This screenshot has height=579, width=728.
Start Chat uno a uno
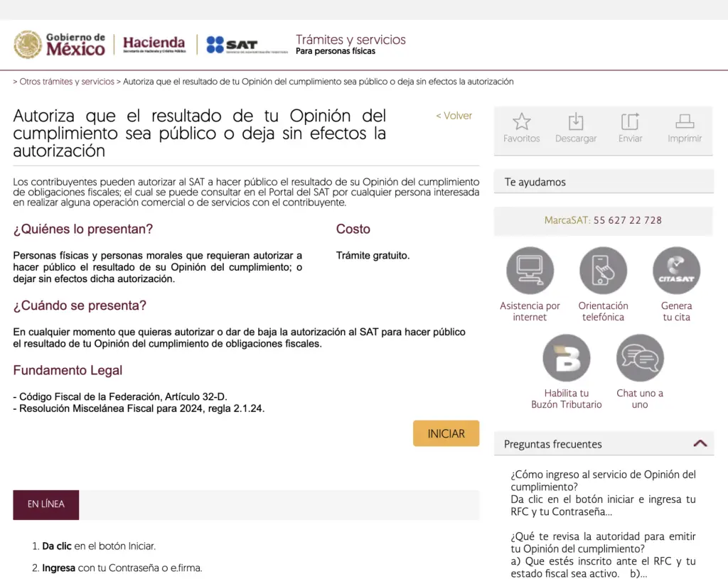639,358
